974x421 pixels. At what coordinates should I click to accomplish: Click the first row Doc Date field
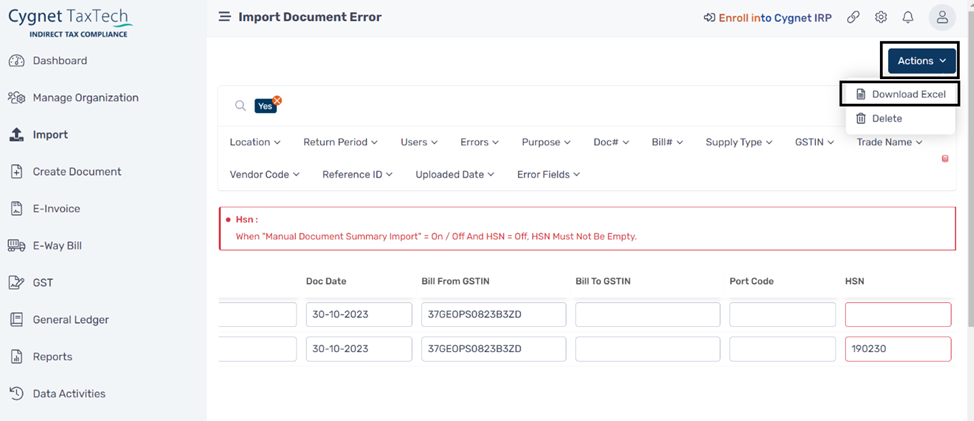pyautogui.click(x=359, y=315)
